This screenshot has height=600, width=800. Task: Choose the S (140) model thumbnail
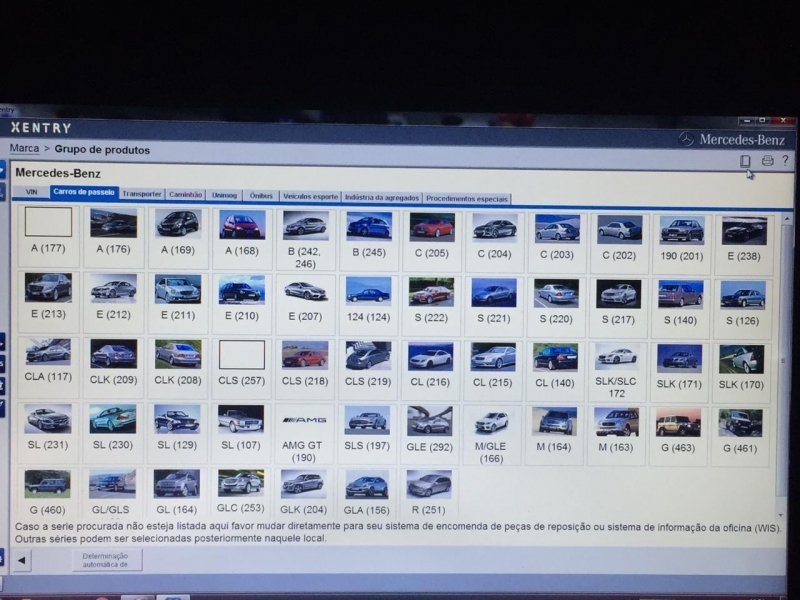(681, 295)
